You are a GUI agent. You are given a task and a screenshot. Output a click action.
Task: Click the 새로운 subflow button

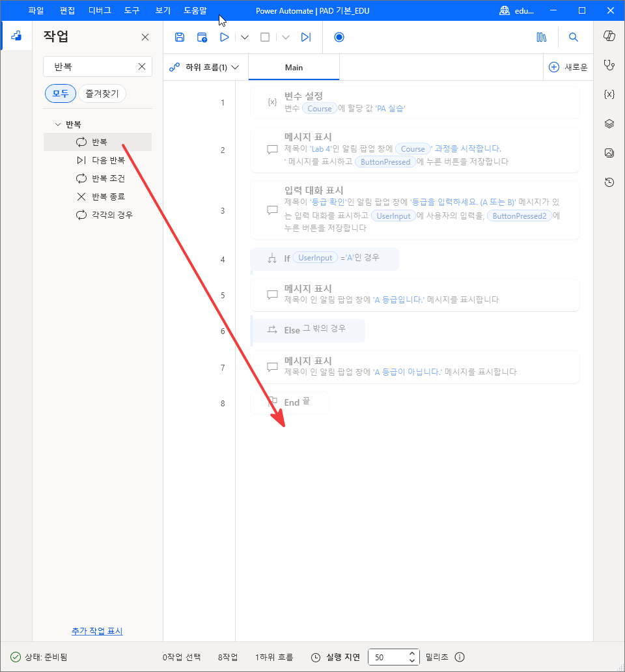568,67
